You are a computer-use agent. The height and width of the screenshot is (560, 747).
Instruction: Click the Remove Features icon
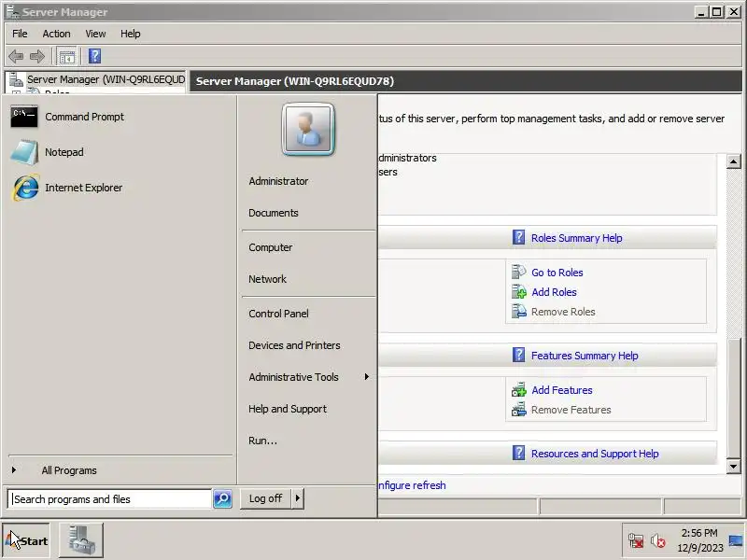pos(518,410)
